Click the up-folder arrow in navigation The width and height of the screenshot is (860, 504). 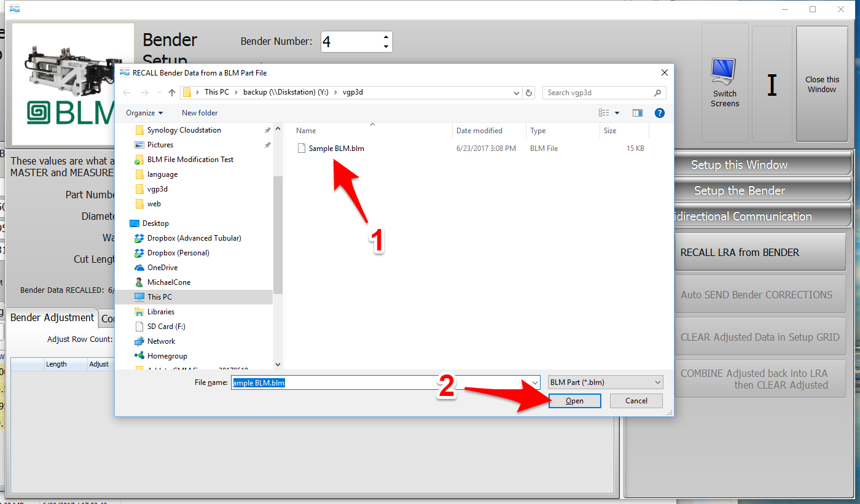[x=172, y=93]
